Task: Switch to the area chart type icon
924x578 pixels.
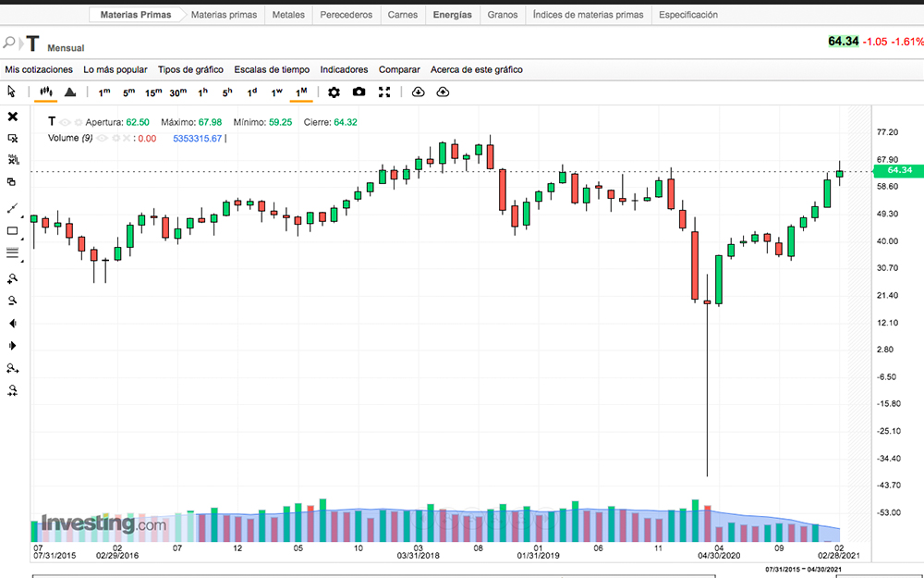Action: [70, 92]
